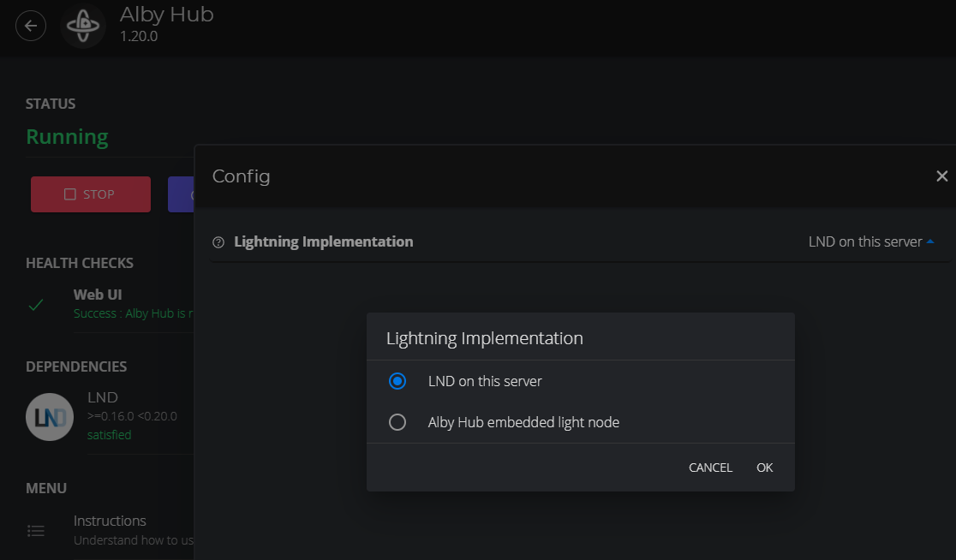The image size is (956, 560).
Task: Click the Instructions list icon
Action: (36, 531)
